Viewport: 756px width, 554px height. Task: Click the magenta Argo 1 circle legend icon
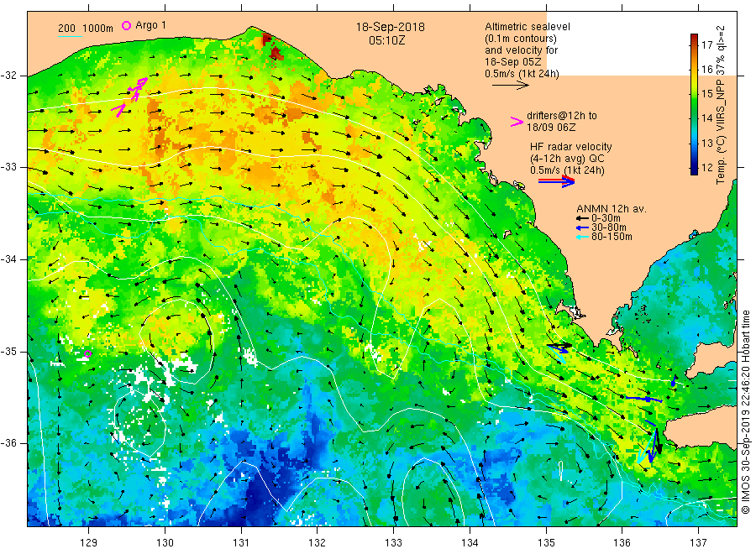[126, 25]
